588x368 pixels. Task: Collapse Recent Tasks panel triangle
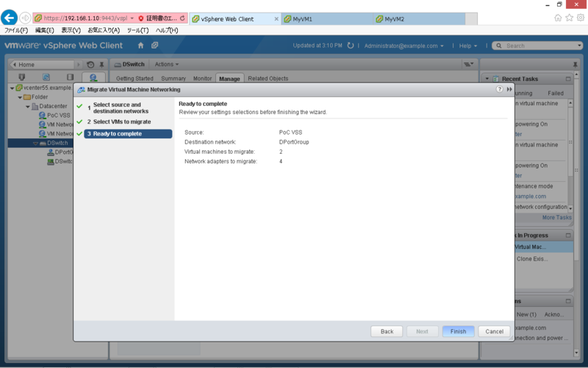click(x=487, y=79)
